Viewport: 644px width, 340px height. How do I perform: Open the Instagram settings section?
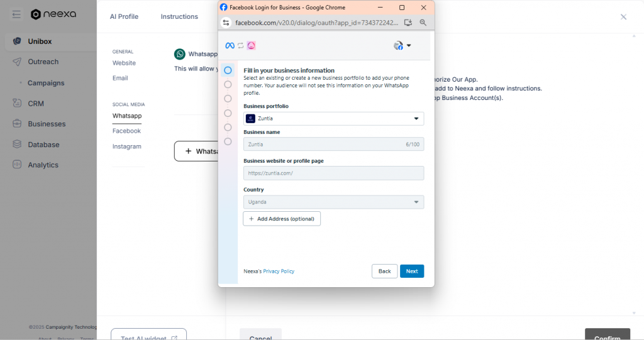coord(127,146)
